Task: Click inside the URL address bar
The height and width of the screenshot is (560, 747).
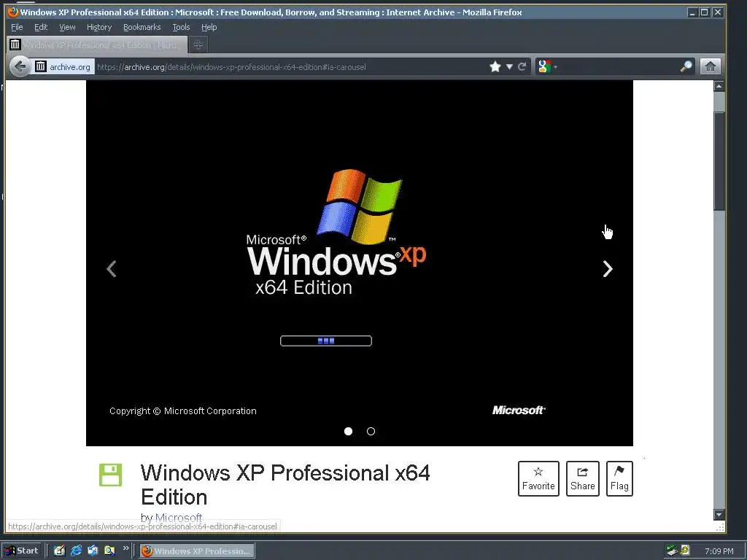Action: (x=290, y=66)
